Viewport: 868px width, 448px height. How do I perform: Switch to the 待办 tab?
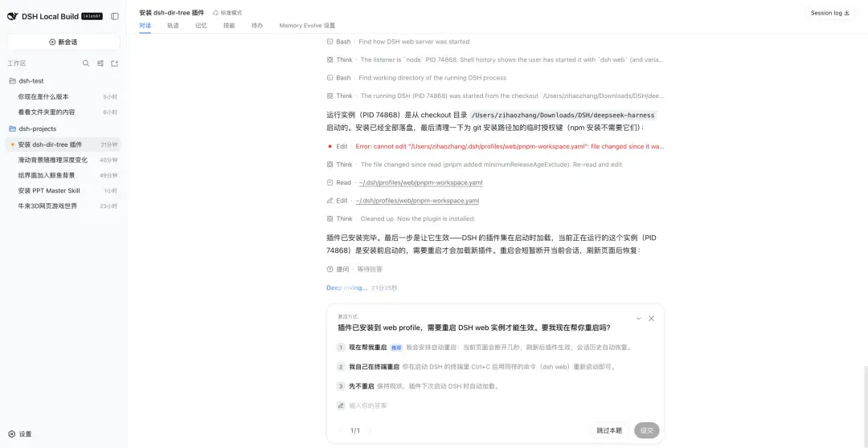click(257, 26)
